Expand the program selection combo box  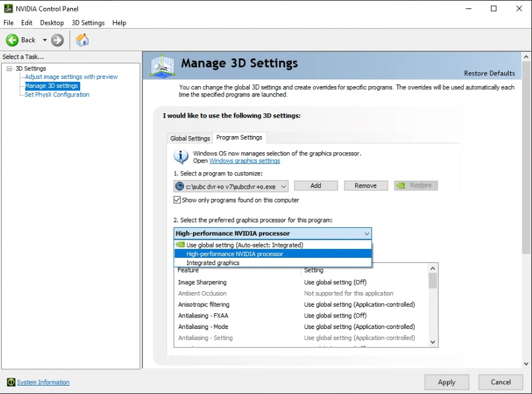[x=283, y=186]
